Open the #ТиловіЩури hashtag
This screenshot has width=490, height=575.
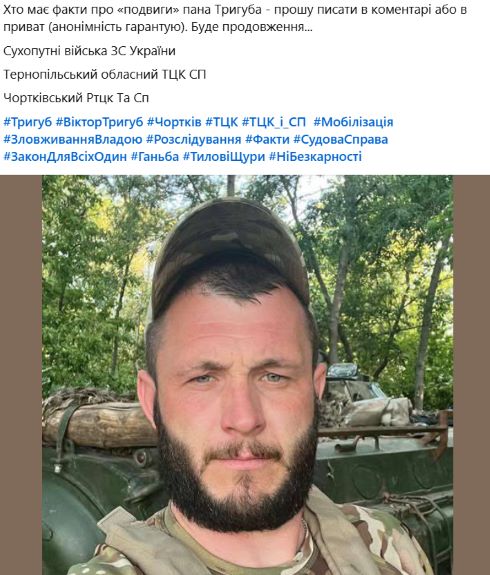[x=224, y=157]
